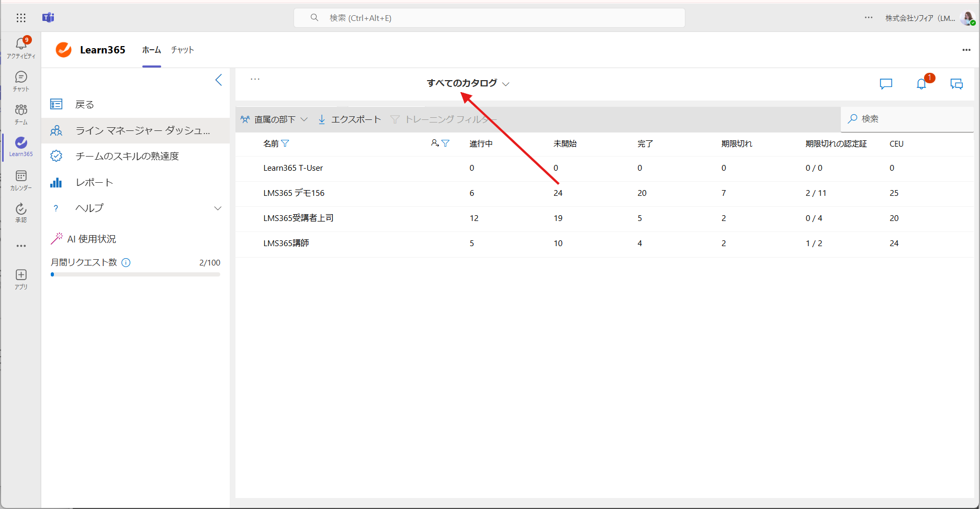Open Teams (チーム) in the left rail
Viewport: 980px width, 509px height.
click(21, 114)
